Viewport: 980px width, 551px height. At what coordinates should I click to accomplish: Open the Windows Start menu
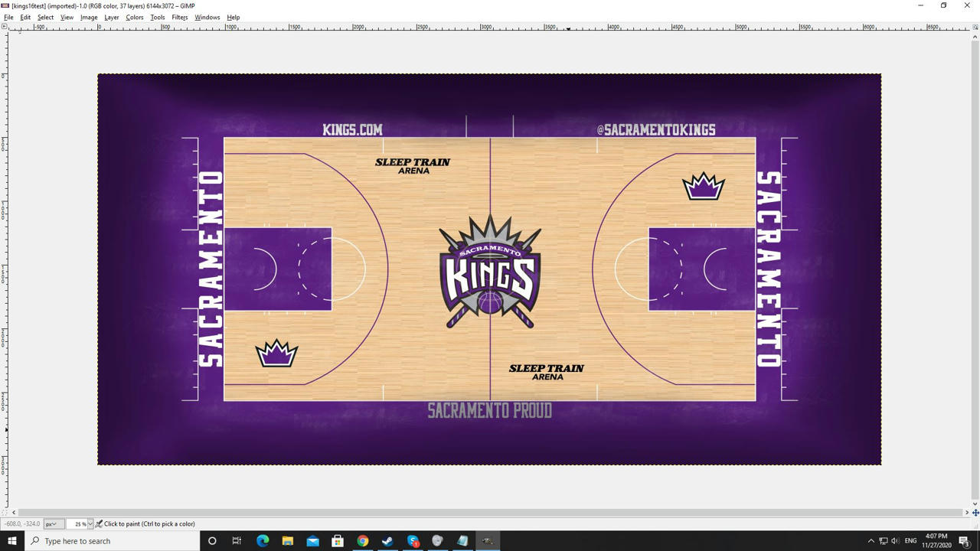(11, 541)
